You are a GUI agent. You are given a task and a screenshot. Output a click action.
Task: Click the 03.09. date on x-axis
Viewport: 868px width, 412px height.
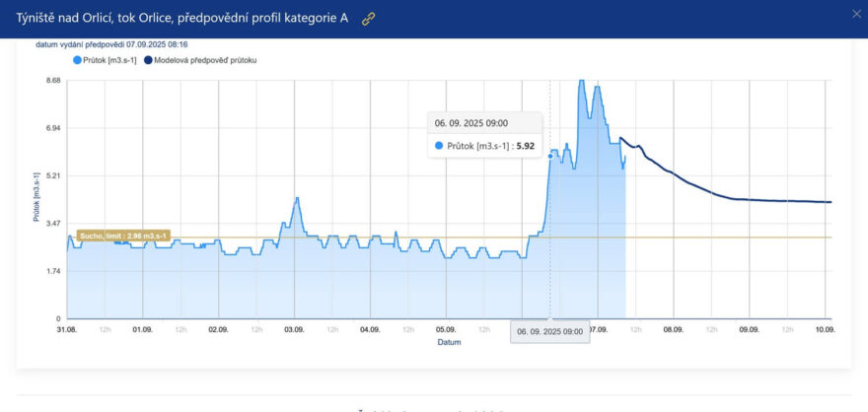tap(294, 330)
